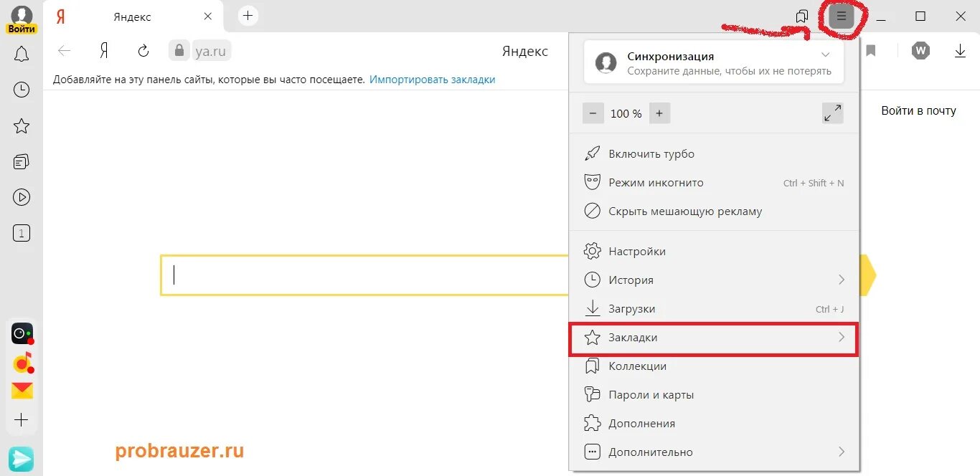Add new sidebar app with plus icon

click(x=22, y=420)
